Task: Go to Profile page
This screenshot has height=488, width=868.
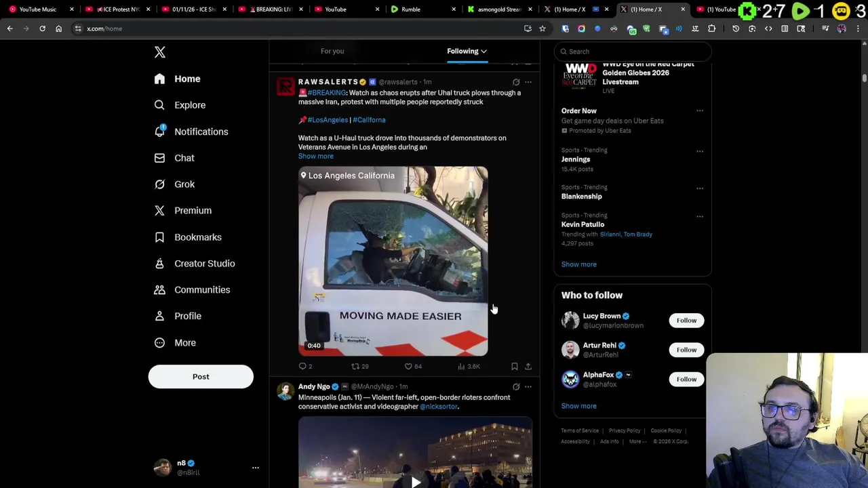Action: (x=178, y=316)
